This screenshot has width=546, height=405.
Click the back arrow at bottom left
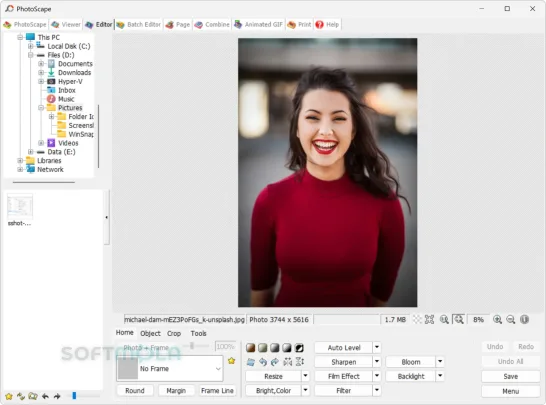(45, 396)
